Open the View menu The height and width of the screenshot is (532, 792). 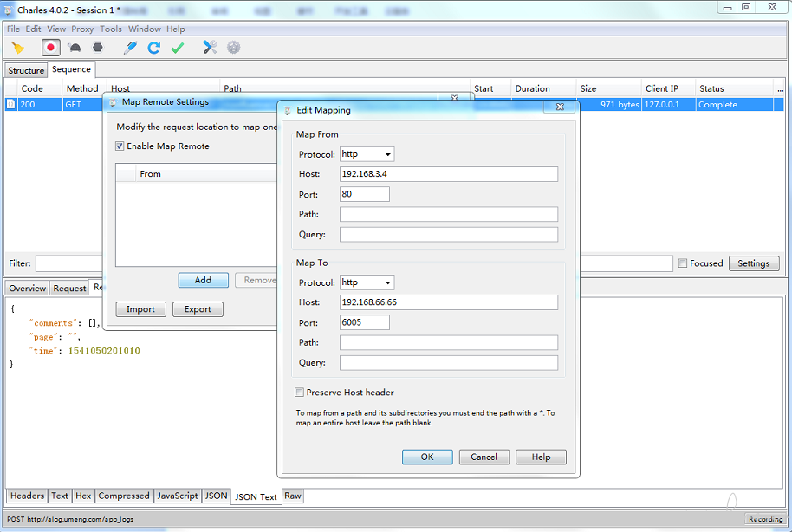(x=56, y=29)
